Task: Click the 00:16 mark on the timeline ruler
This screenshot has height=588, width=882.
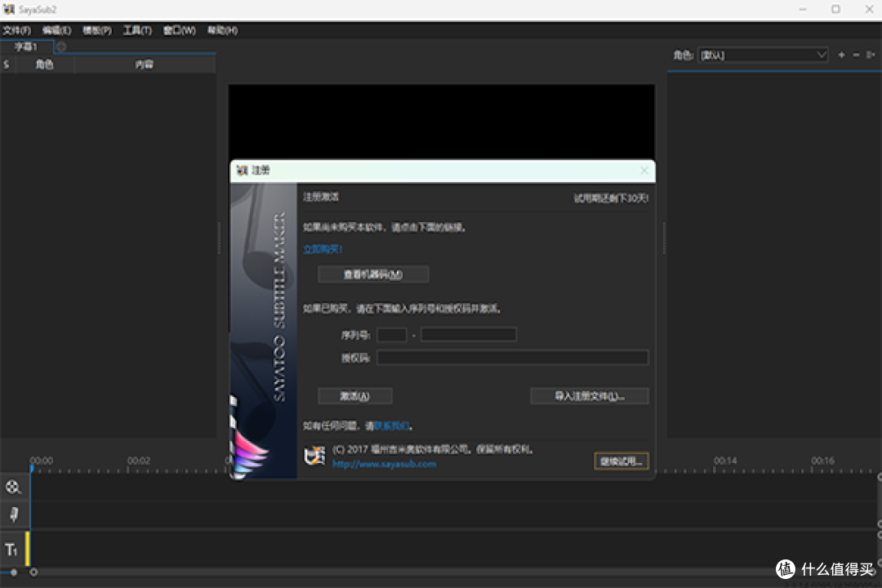Action: 822,461
